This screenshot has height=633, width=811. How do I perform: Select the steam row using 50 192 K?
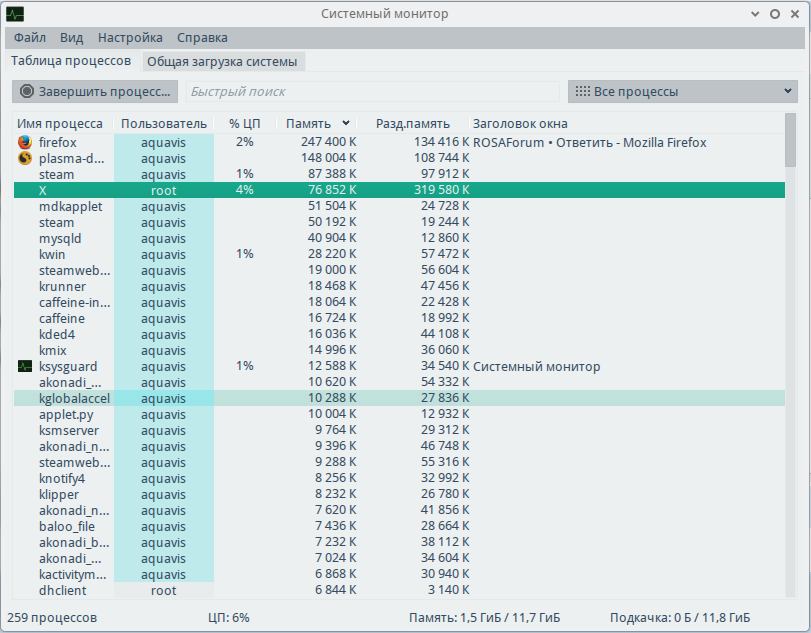pos(399,222)
